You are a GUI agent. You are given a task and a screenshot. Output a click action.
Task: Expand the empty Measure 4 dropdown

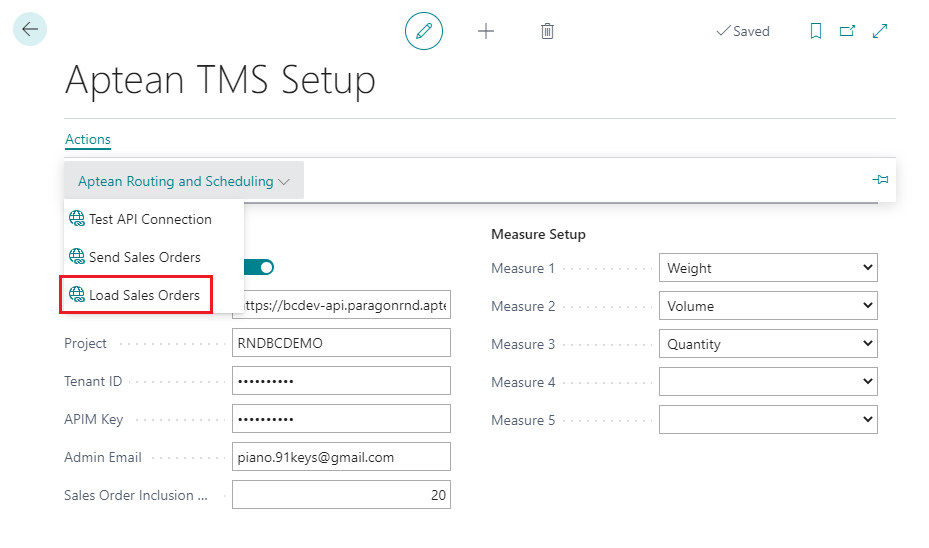[x=767, y=382]
